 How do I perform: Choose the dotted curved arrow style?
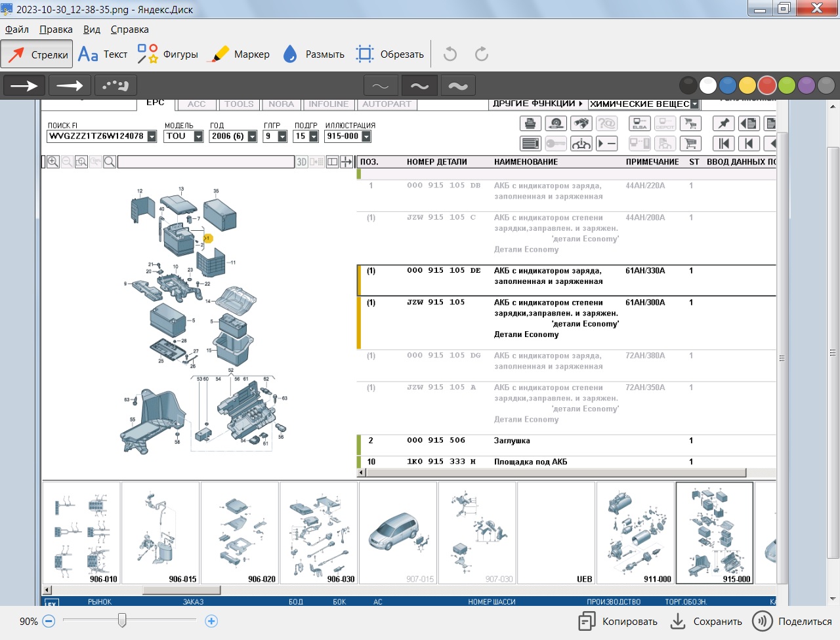coord(115,85)
